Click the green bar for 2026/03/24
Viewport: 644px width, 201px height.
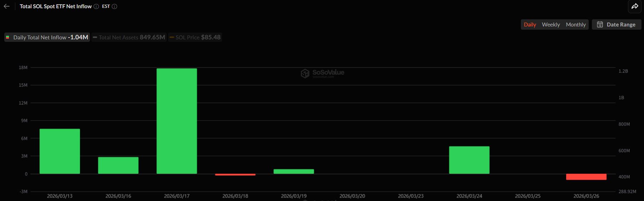[x=469, y=160]
